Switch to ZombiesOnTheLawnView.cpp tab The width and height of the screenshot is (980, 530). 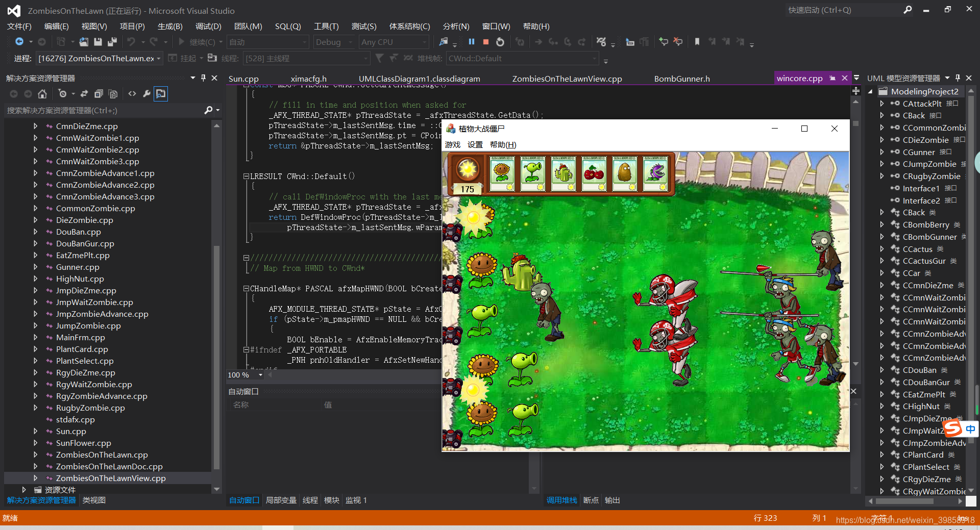tap(567, 79)
